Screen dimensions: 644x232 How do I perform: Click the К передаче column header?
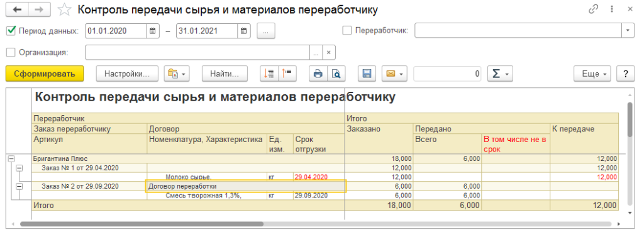[584, 139]
